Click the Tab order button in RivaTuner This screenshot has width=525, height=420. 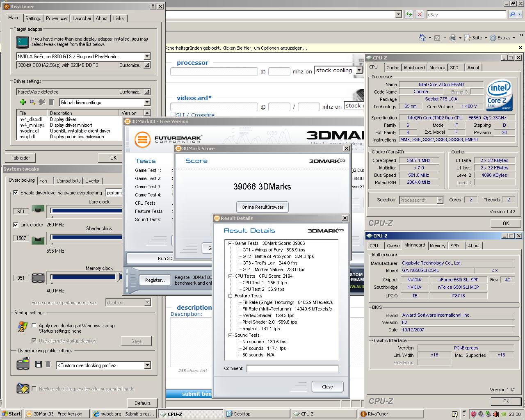pyautogui.click(x=20, y=158)
